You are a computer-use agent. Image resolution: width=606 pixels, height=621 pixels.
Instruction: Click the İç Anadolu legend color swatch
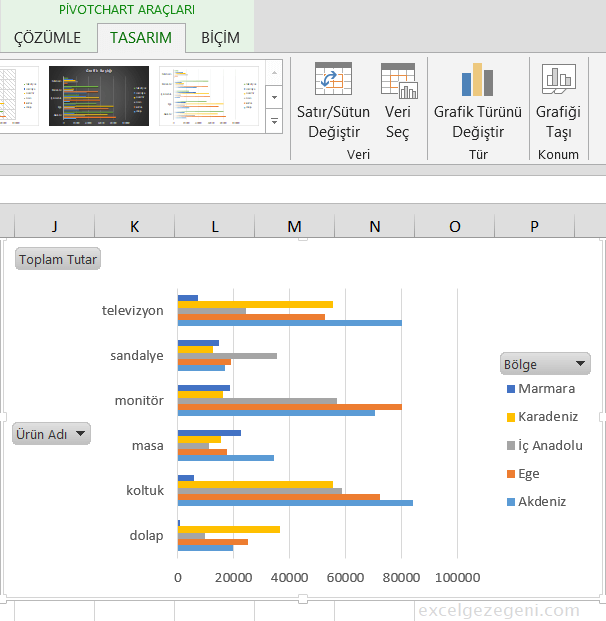click(511, 446)
